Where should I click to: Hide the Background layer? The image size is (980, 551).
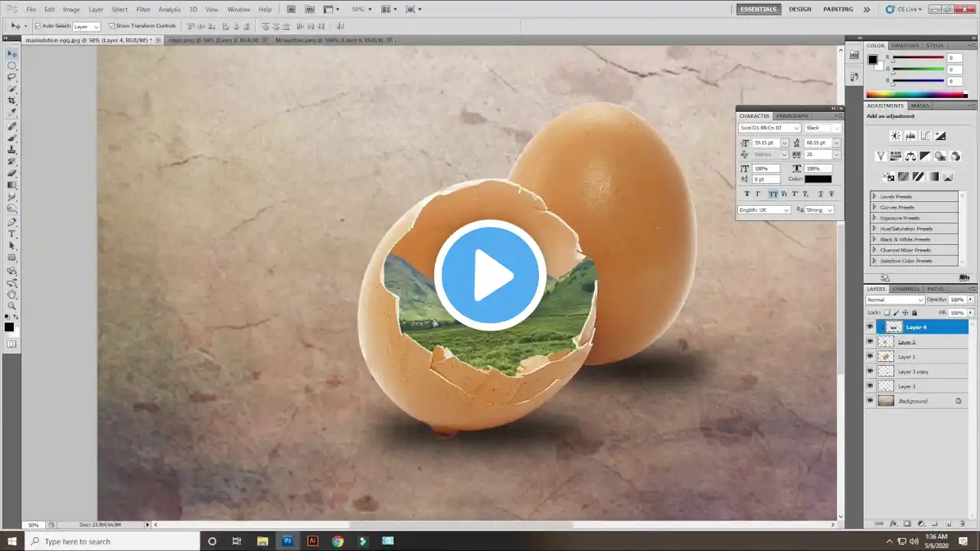(x=870, y=401)
